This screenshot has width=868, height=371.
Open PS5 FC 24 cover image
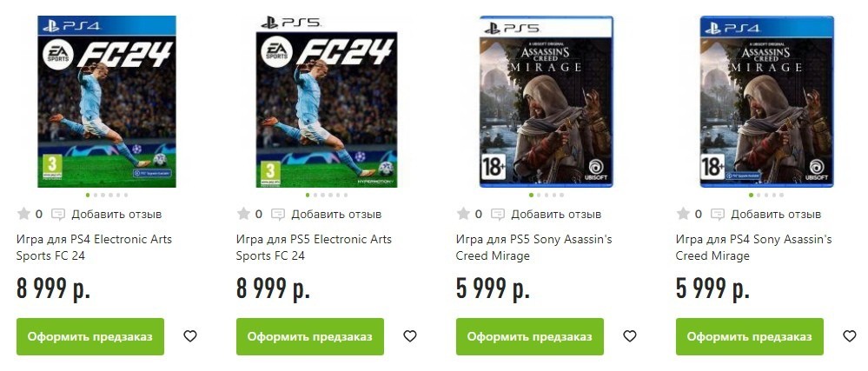point(327,103)
